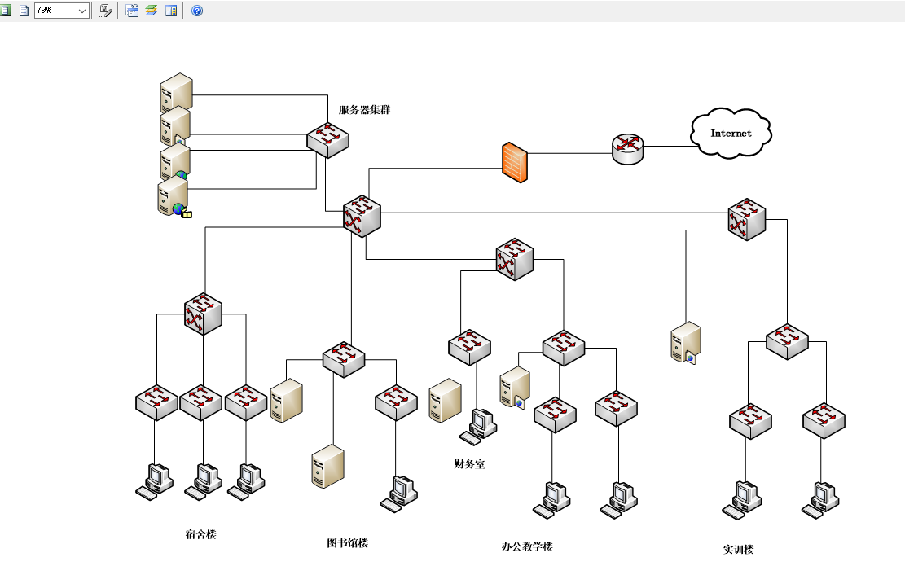The image size is (905, 588).
Task: Click the Internet text in cloud
Action: point(731,133)
